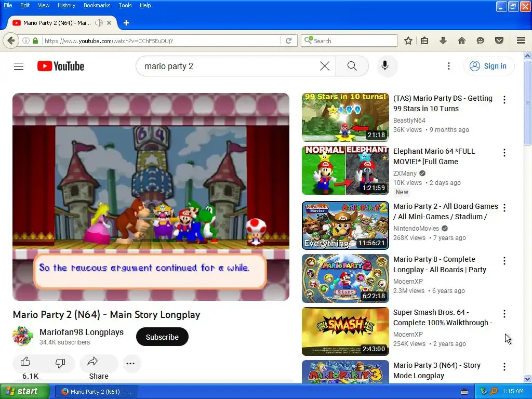The width and height of the screenshot is (532, 399).
Task: Open the Edit menu
Action: (x=25, y=5)
